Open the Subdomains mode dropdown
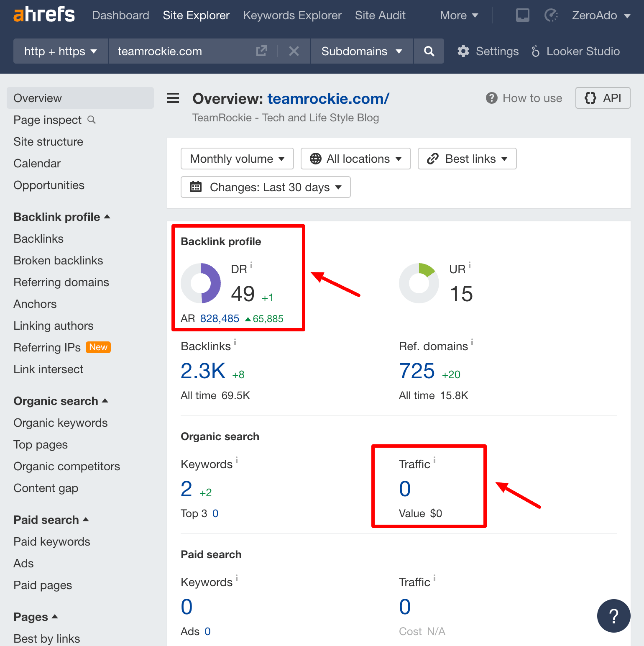The height and width of the screenshot is (646, 644). point(362,51)
